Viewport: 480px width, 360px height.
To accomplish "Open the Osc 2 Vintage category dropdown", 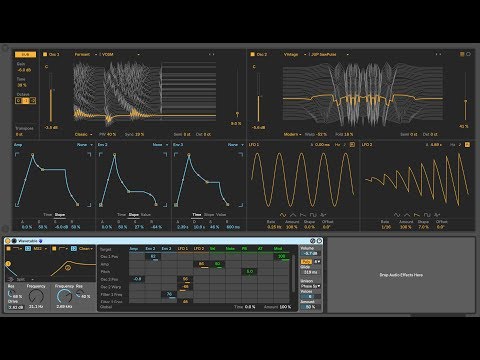I will coord(295,54).
